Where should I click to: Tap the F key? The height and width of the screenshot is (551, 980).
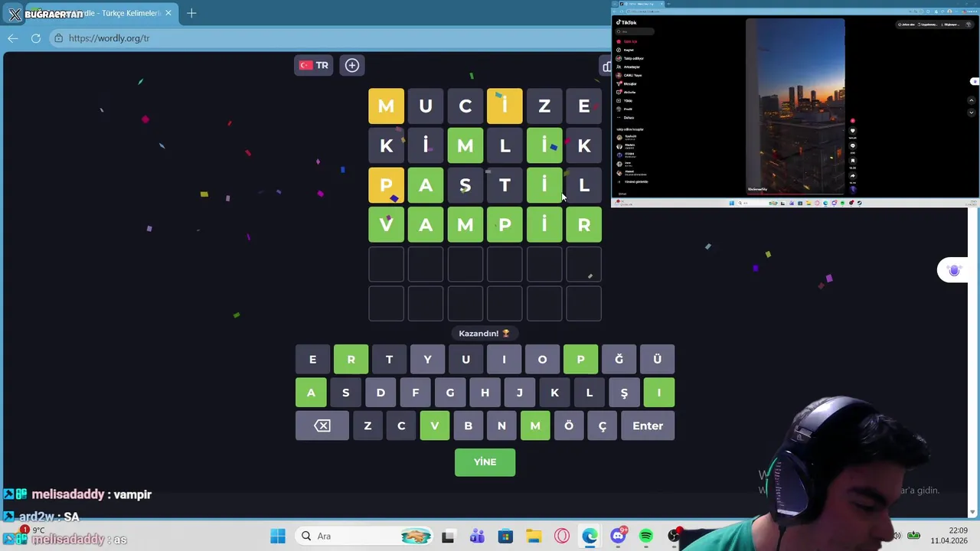coord(415,393)
